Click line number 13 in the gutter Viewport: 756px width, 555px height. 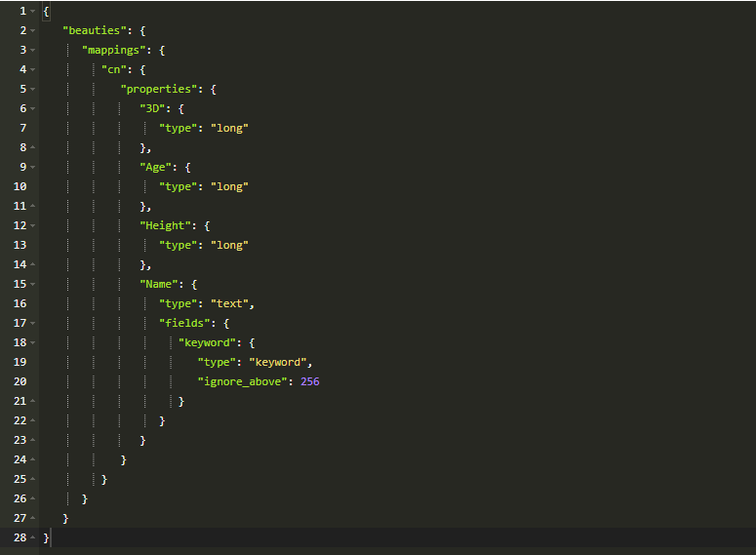[20, 245]
